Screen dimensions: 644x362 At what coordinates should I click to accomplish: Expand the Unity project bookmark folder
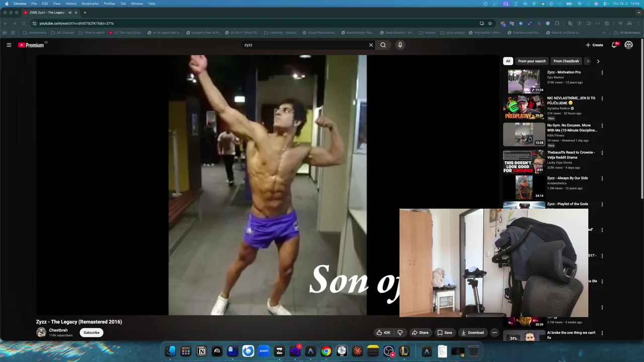tap(452, 33)
